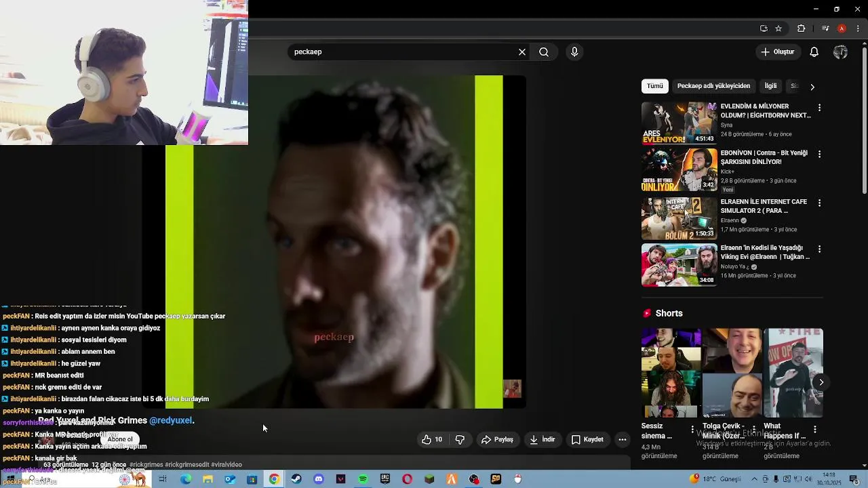Click the install app icon in address bar
Image resolution: width=868 pixels, height=488 pixels.
pyautogui.click(x=764, y=28)
